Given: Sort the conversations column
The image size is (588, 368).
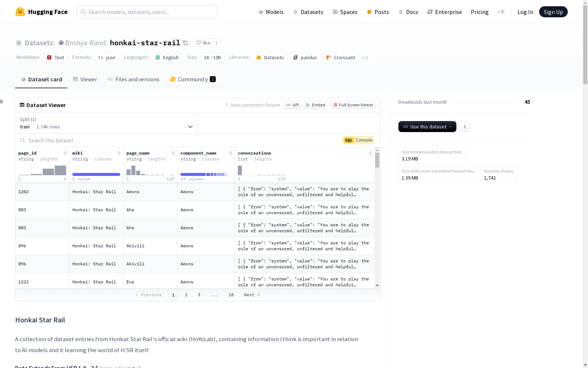Looking at the screenshot, I should [370, 153].
